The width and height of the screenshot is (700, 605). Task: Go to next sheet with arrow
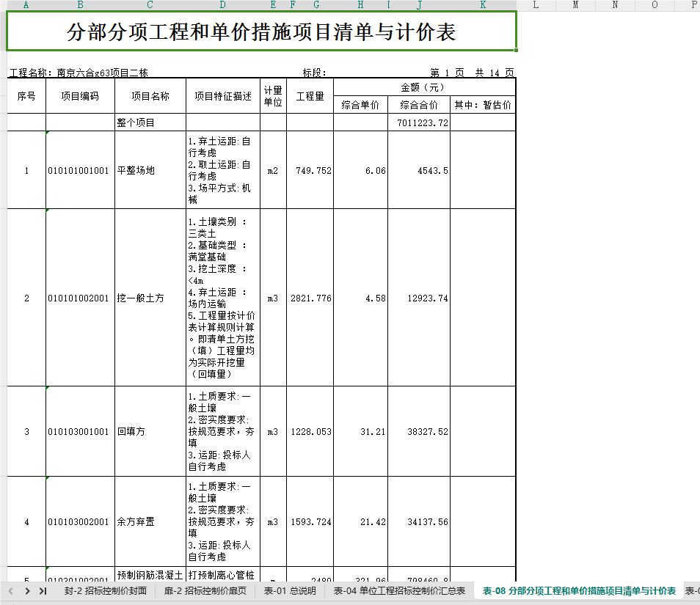coord(28,591)
